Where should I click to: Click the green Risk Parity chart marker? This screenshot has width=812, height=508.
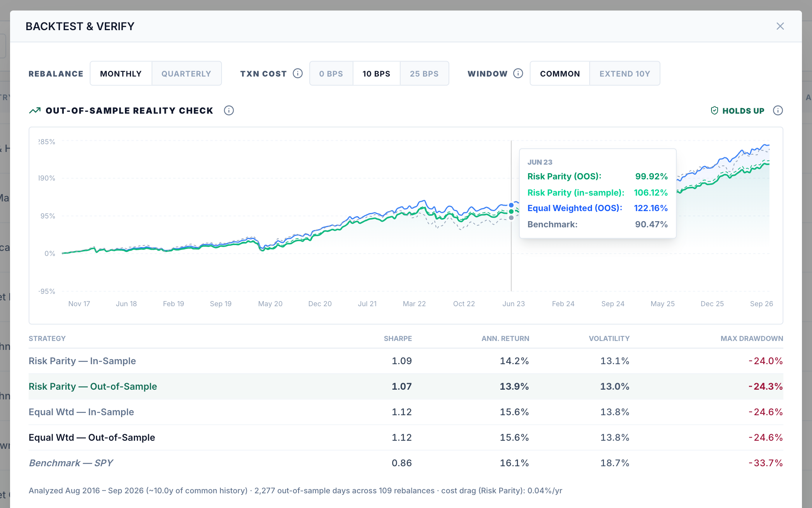pos(511,211)
